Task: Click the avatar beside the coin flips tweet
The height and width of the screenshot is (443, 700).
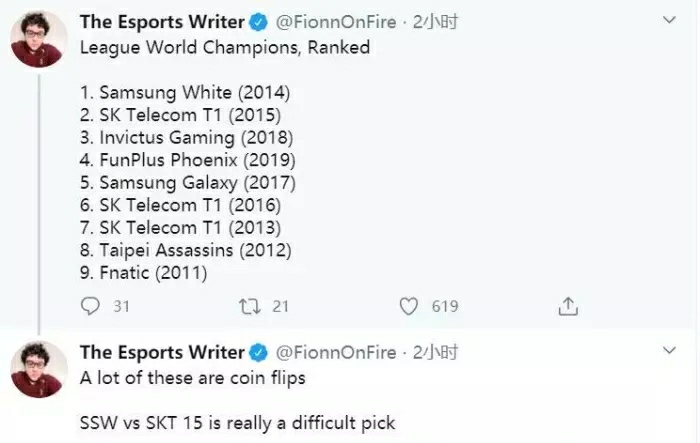Action: click(38, 369)
